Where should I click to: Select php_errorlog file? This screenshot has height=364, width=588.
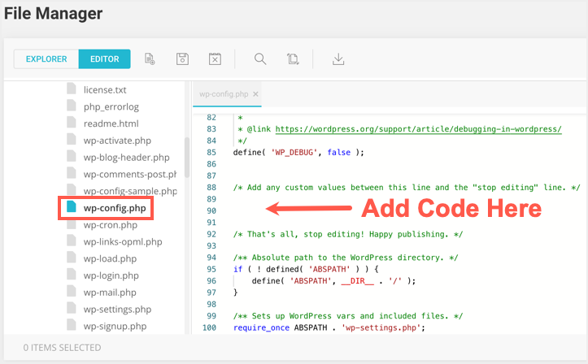pyautogui.click(x=111, y=106)
